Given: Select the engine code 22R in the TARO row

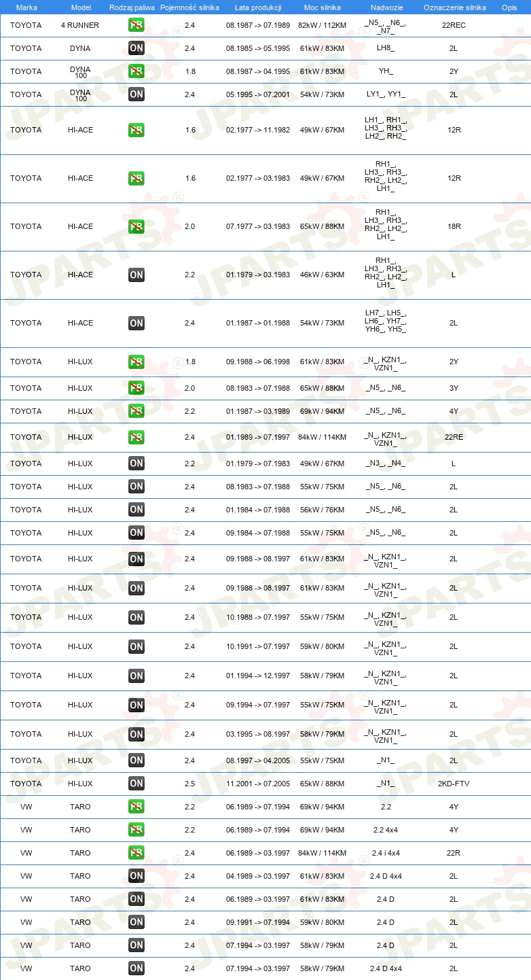Looking at the screenshot, I should tap(454, 853).
